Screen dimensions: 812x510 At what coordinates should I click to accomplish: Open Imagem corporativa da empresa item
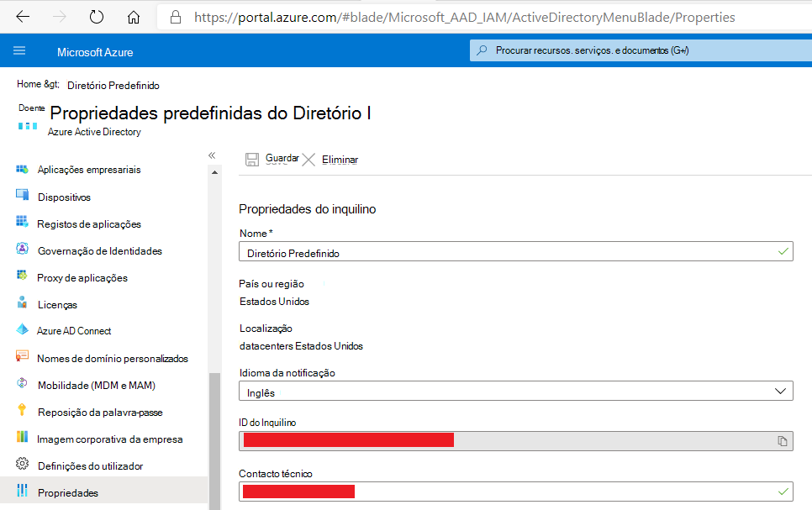pyautogui.click(x=110, y=439)
